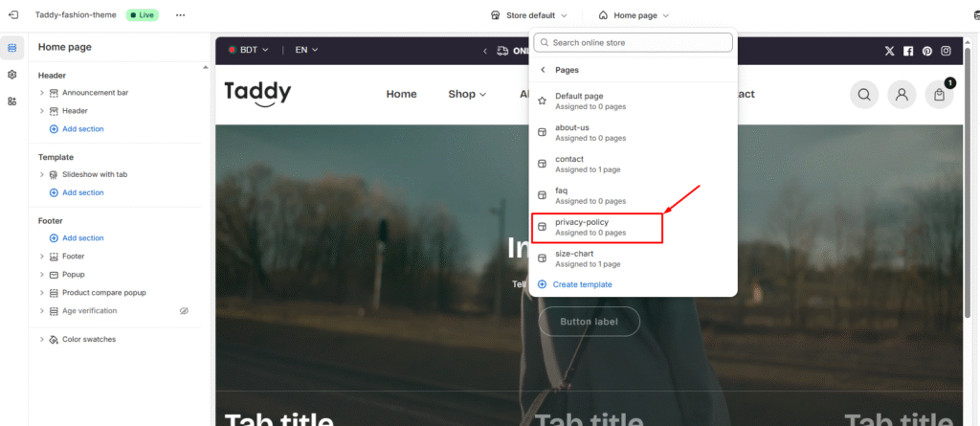Expand the Slideshow with tab section
The width and height of the screenshot is (980, 426).
point(42,174)
